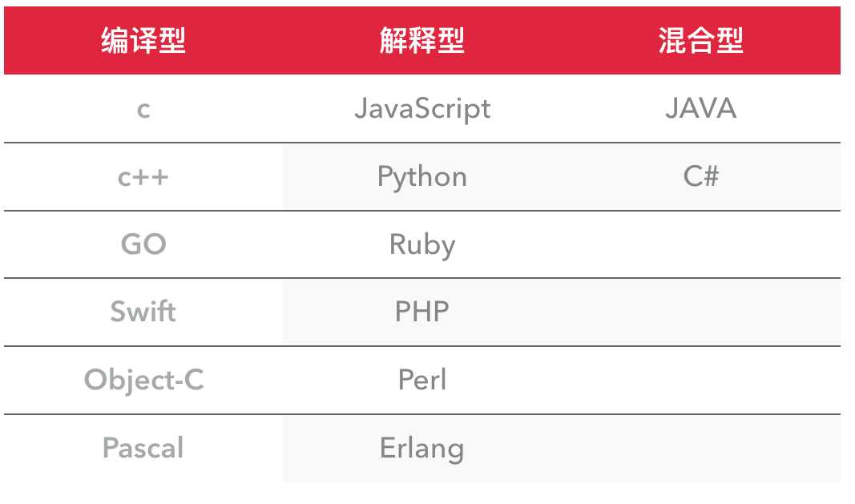855x504 pixels.
Task: Click the 解释型 column header
Action: point(421,41)
